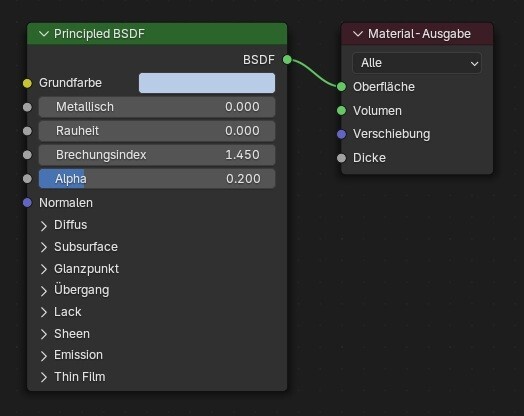
Task: Click the green Volumen socket
Action: coord(341,111)
